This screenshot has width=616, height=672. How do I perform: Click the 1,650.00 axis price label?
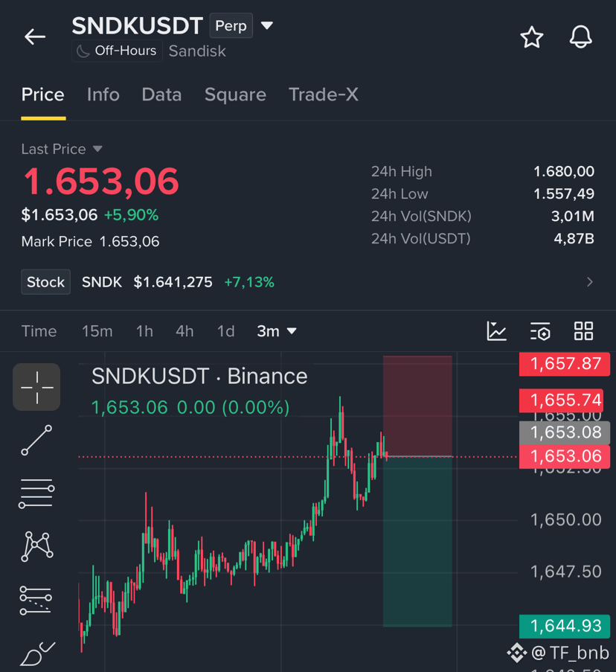tap(566, 520)
